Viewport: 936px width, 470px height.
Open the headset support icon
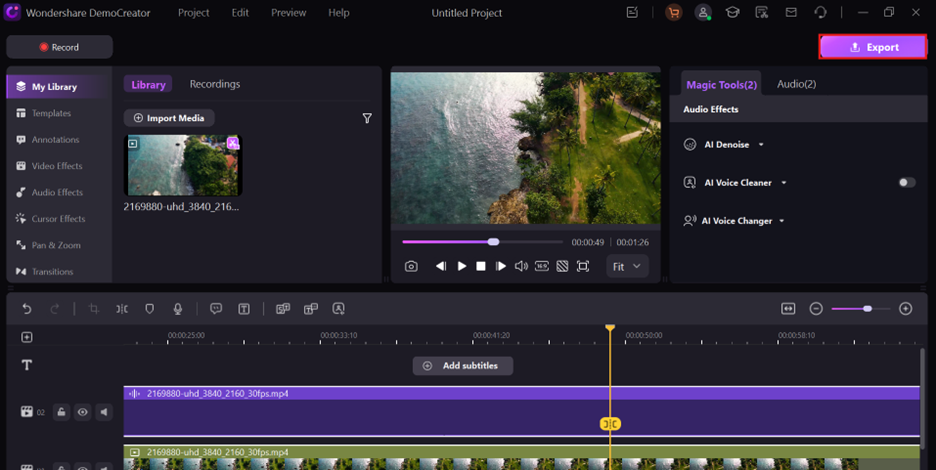click(820, 13)
